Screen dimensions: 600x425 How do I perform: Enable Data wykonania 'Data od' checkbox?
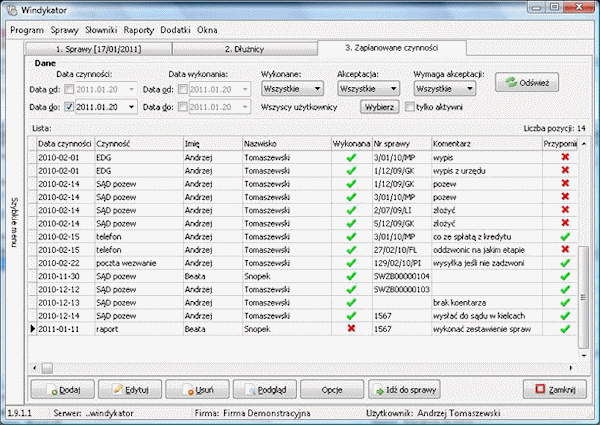click(183, 90)
